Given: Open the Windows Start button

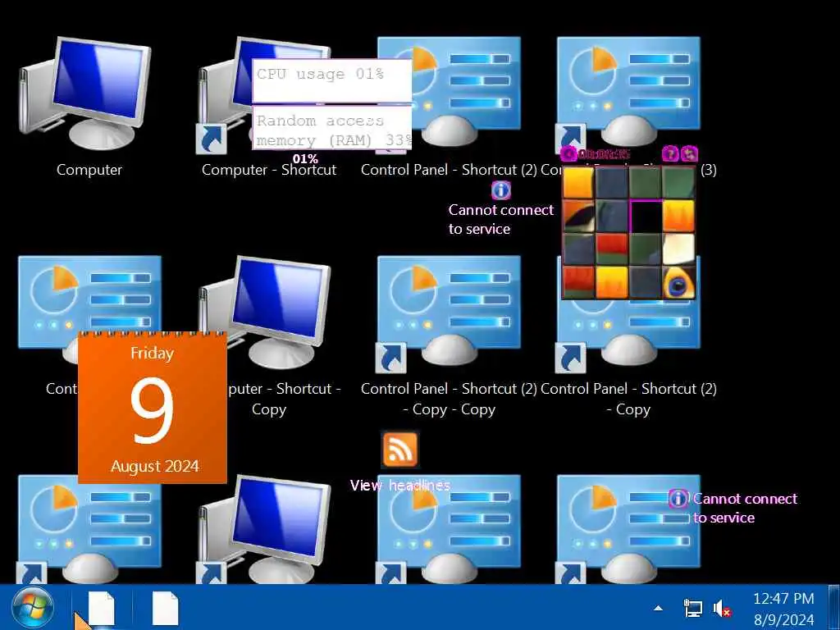Looking at the screenshot, I should pos(32,608).
